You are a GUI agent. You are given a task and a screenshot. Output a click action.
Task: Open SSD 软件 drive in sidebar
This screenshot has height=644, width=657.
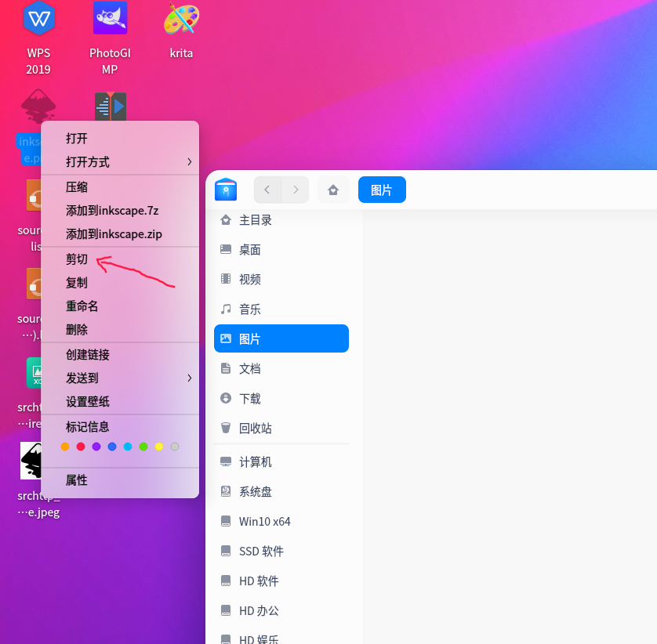(281, 551)
